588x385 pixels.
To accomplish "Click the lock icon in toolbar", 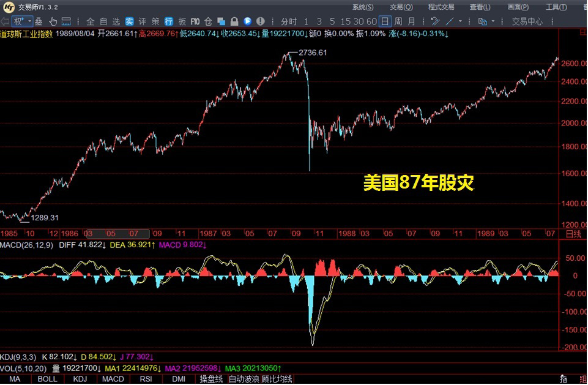I will point(234,21).
